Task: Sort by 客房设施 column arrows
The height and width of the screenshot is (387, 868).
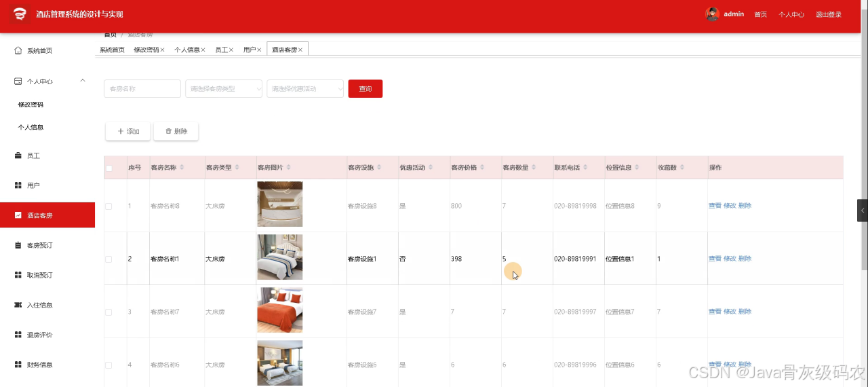Action: pos(379,168)
